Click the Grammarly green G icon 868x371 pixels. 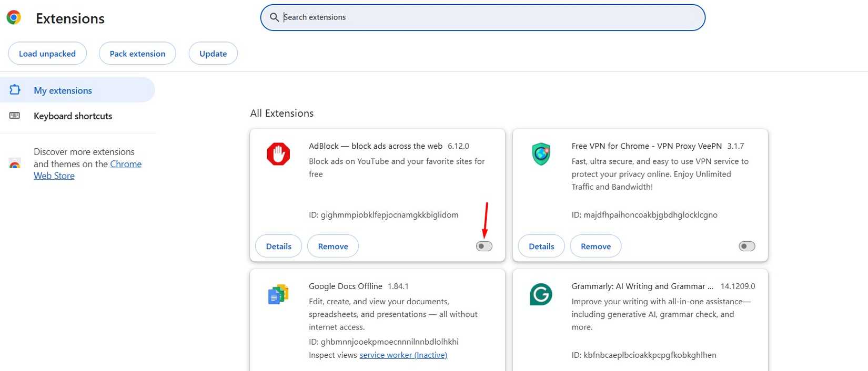coord(541,294)
